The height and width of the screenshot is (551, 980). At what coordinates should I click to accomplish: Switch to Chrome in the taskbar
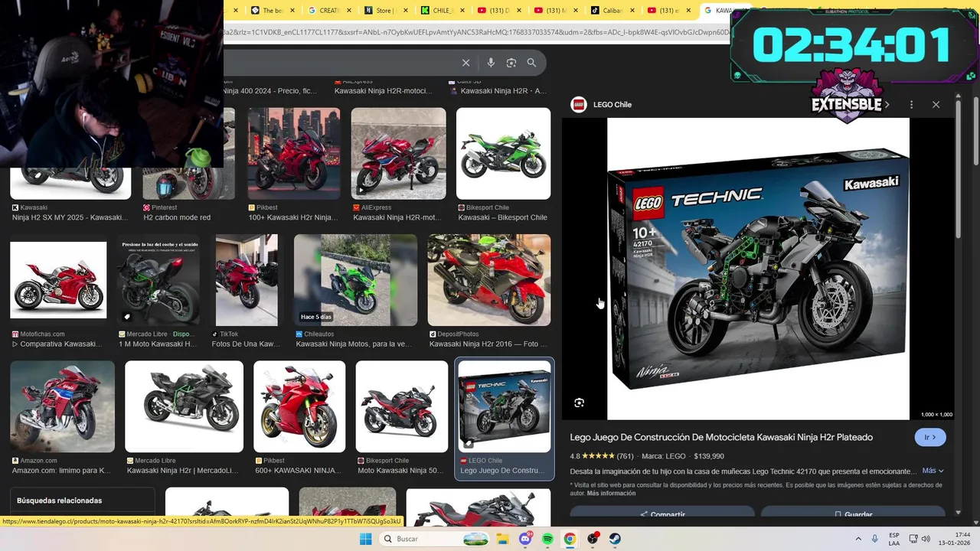[x=570, y=539]
